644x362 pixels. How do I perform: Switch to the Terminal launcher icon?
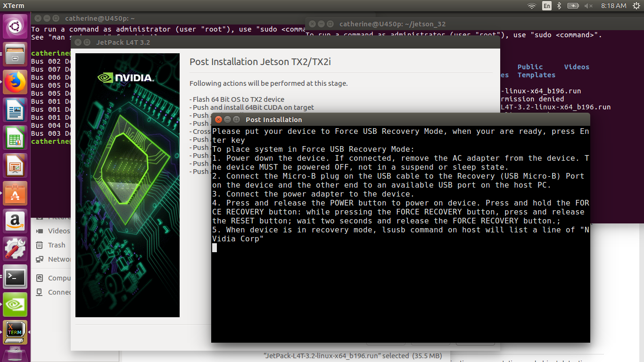tap(16, 277)
